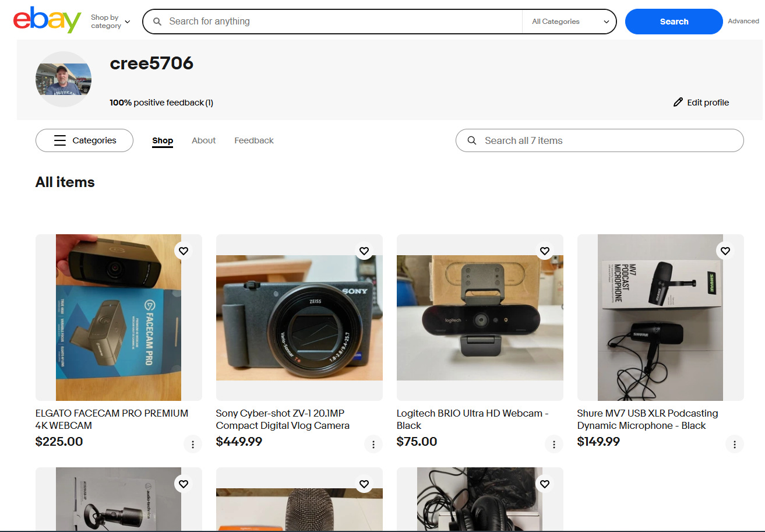Viewport: 765px width, 532px height.
Task: Open the All Categories dropdown
Action: [569, 22]
